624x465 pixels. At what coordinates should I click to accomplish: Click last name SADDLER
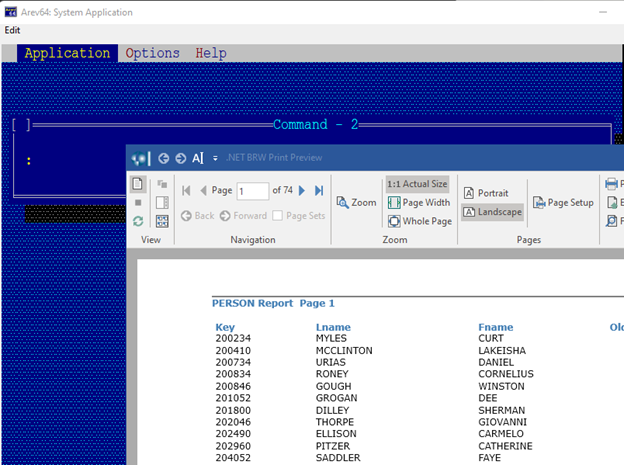[x=338, y=458]
